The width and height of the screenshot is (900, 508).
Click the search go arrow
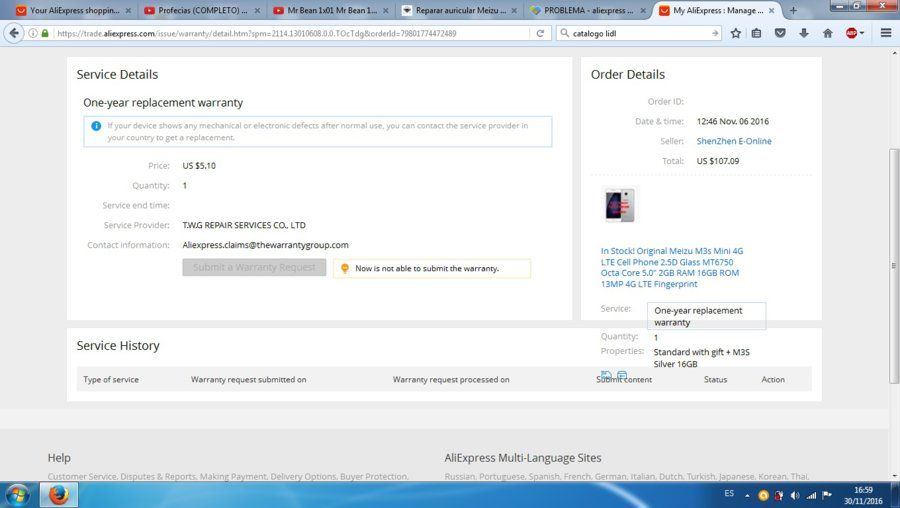(715, 33)
